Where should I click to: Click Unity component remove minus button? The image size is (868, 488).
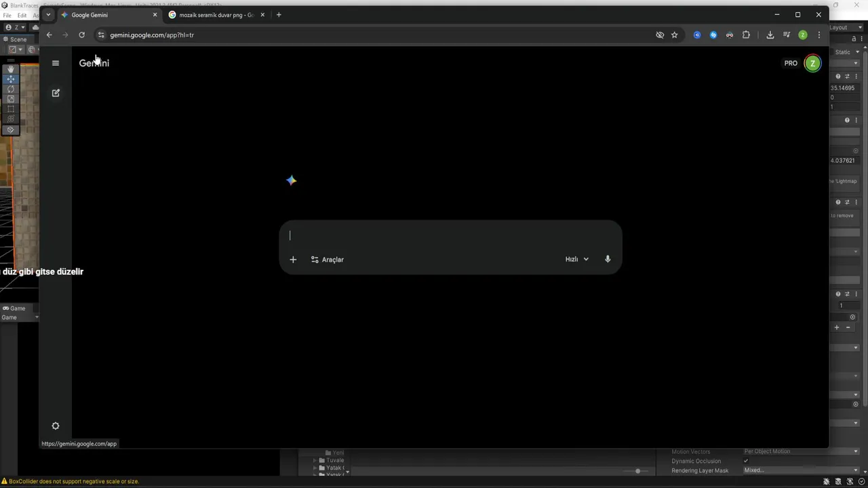[848, 327]
